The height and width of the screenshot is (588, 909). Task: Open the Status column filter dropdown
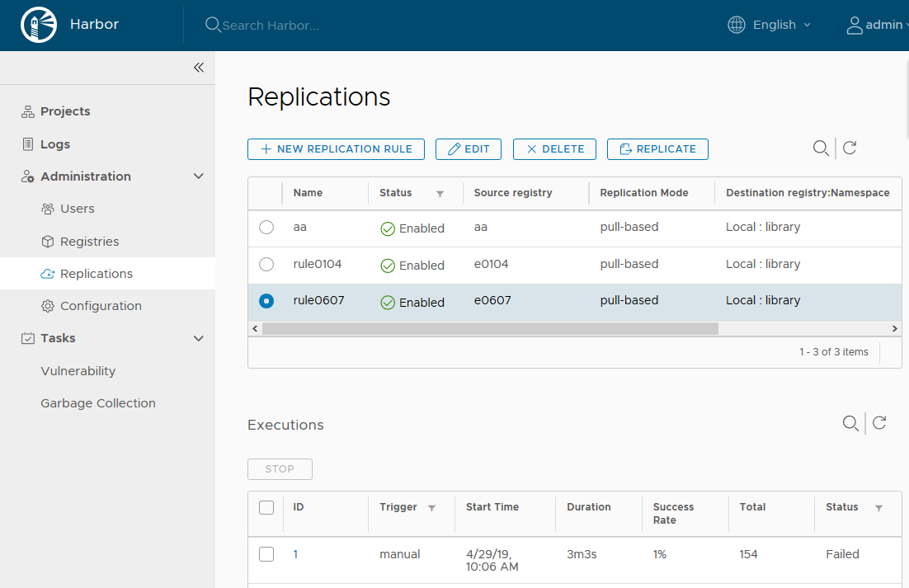(441, 193)
